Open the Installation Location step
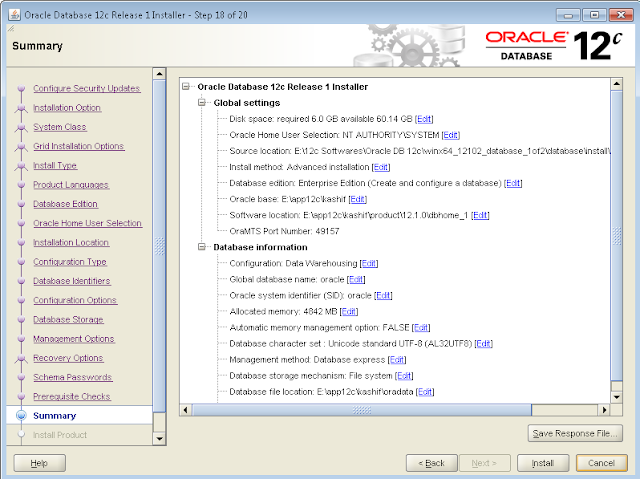 pyautogui.click(x=71, y=242)
